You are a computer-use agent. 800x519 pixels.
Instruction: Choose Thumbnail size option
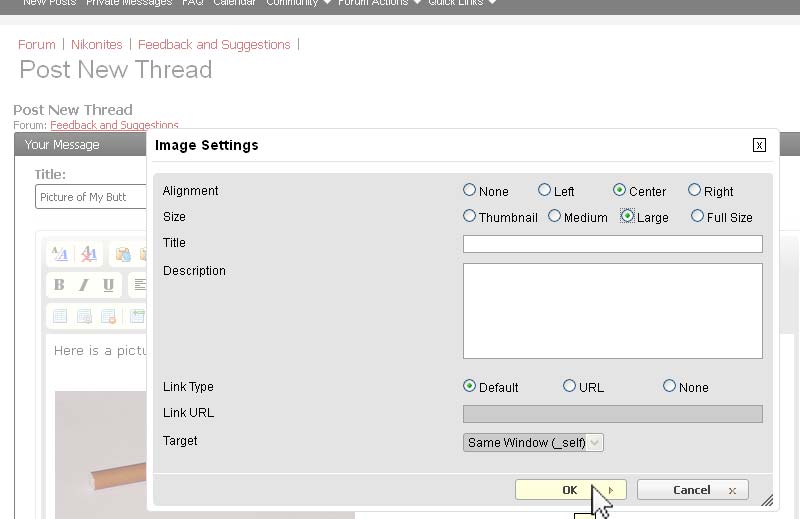pos(470,216)
